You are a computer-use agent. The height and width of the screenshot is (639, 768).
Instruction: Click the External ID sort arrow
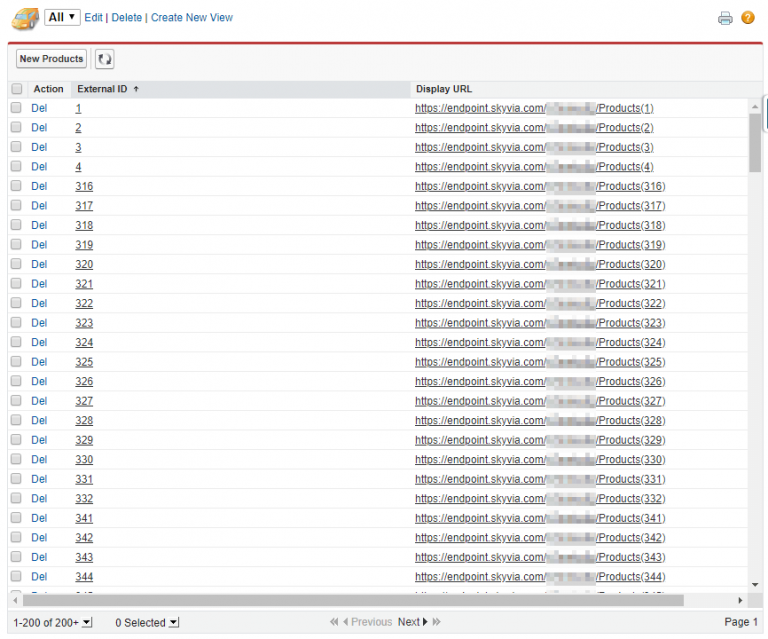pos(136,89)
